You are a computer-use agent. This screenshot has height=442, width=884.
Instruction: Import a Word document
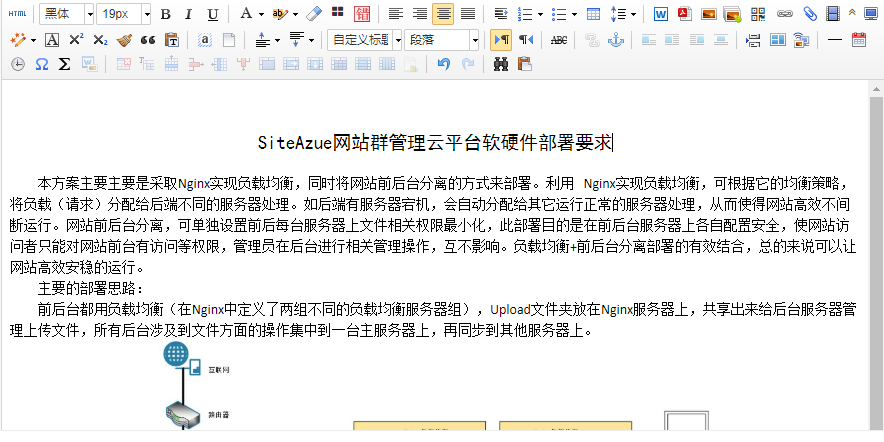[x=661, y=14]
